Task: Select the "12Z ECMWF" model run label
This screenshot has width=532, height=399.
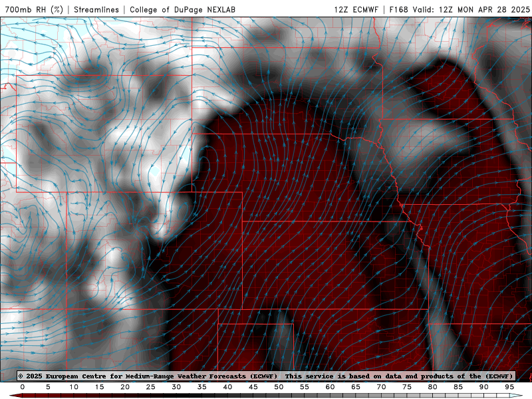Action: 356,9
